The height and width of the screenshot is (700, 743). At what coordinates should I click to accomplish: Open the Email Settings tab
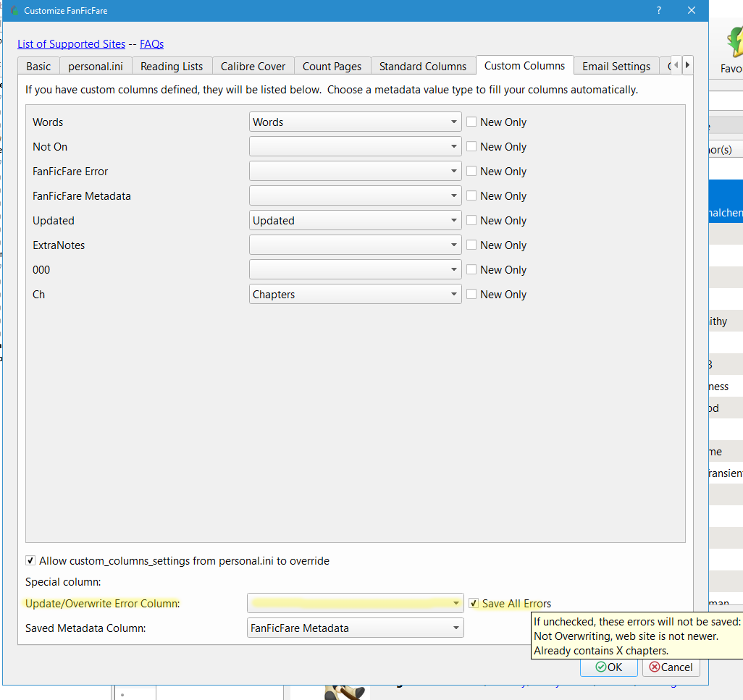click(x=616, y=67)
